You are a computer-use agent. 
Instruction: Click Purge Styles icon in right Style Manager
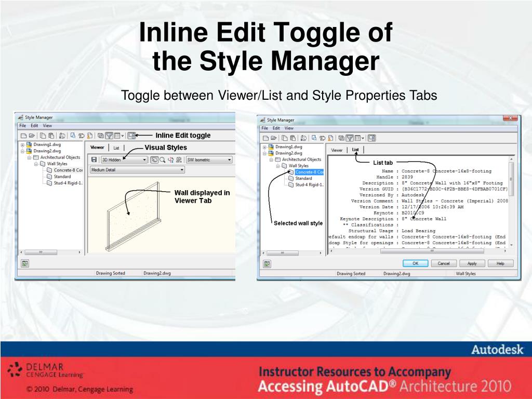(x=331, y=138)
